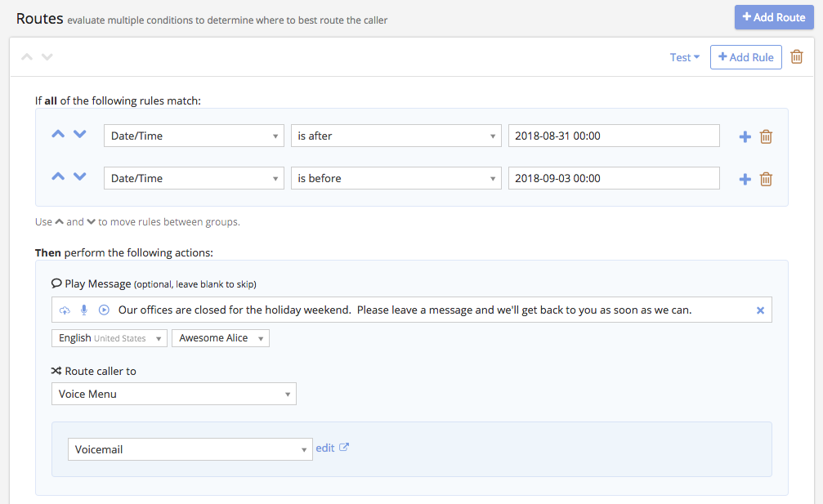Open the Voice Menu routing dropdown

(173, 393)
